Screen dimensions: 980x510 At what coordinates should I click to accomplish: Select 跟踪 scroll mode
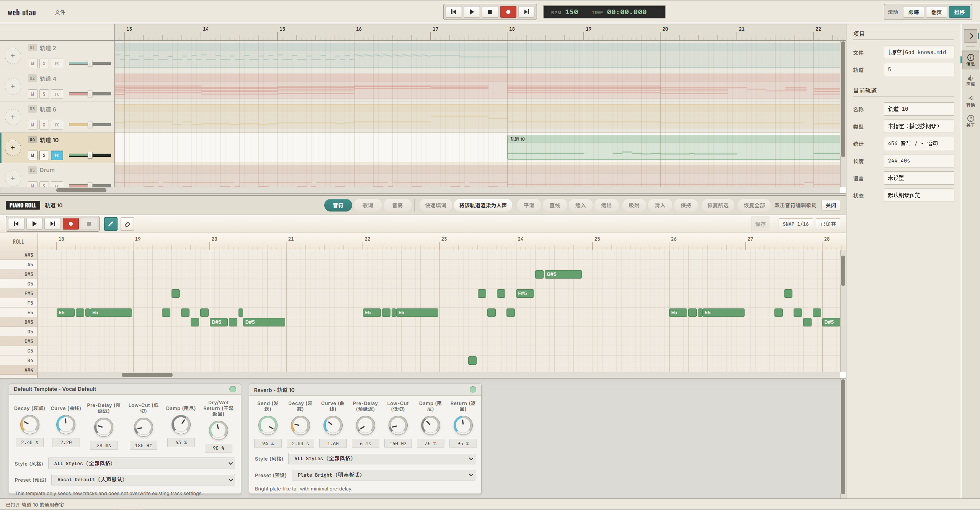point(913,12)
